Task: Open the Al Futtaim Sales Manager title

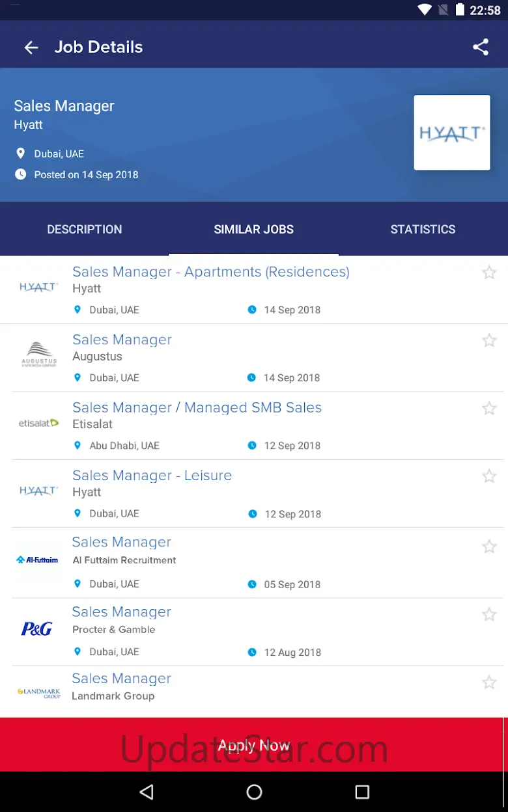Action: coord(122,542)
